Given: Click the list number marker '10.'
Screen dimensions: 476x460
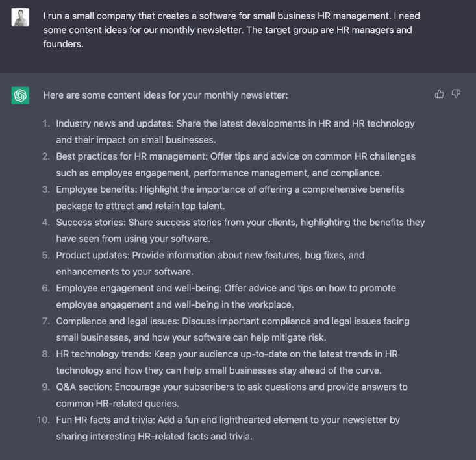Looking at the screenshot, I should [x=43, y=420].
